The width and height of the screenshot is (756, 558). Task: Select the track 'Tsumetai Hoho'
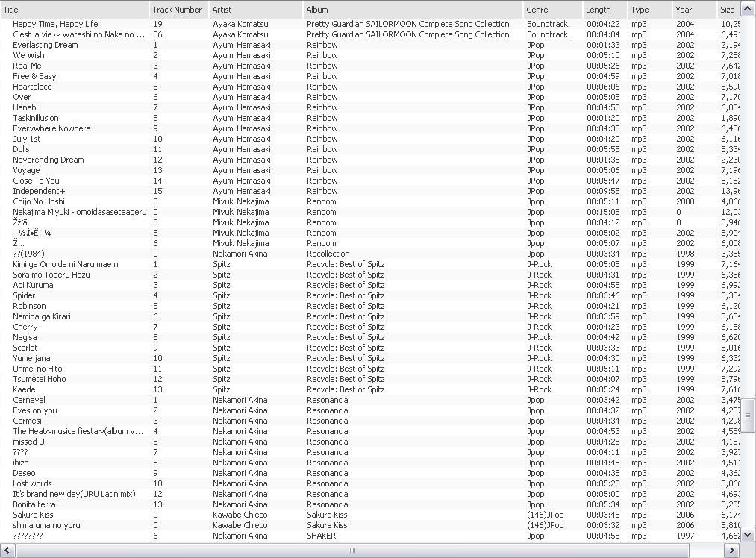point(39,379)
